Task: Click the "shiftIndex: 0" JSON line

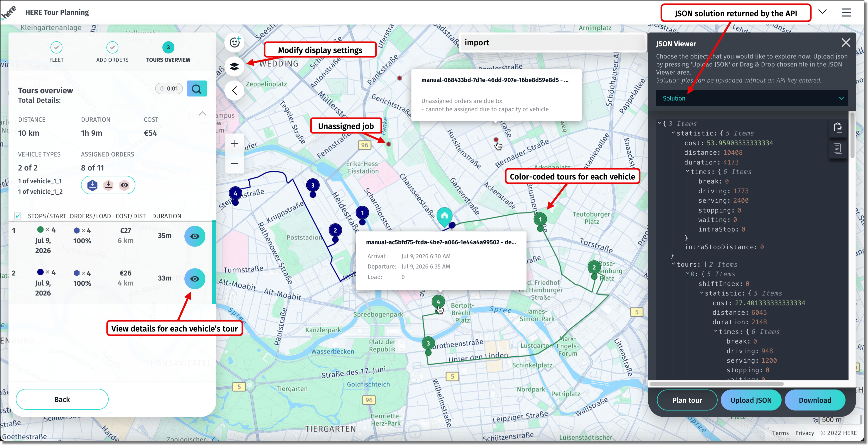Action: [x=724, y=284]
